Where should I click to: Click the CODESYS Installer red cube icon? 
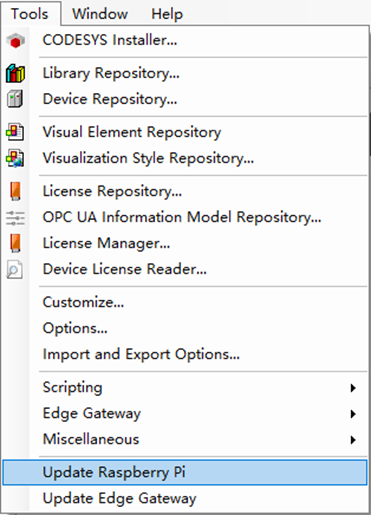coord(15,41)
